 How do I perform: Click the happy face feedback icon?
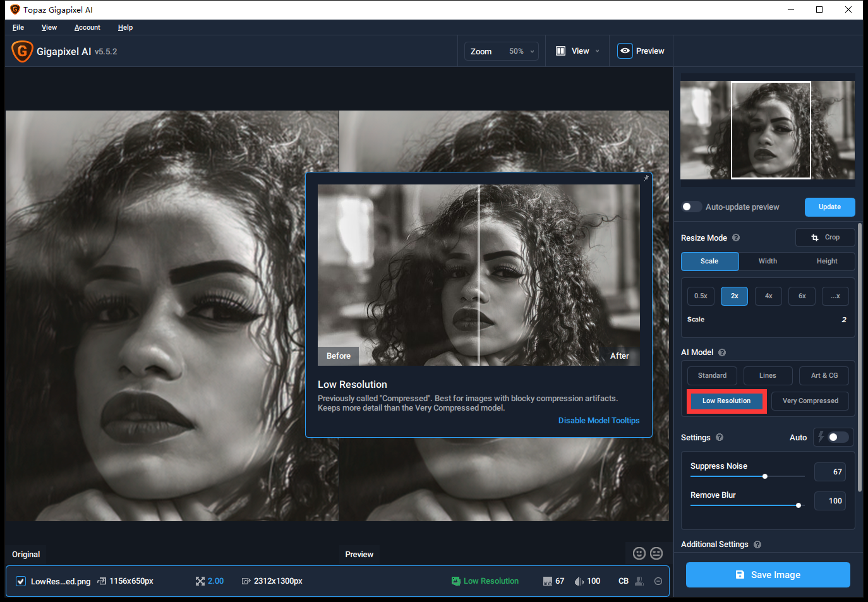tap(639, 553)
